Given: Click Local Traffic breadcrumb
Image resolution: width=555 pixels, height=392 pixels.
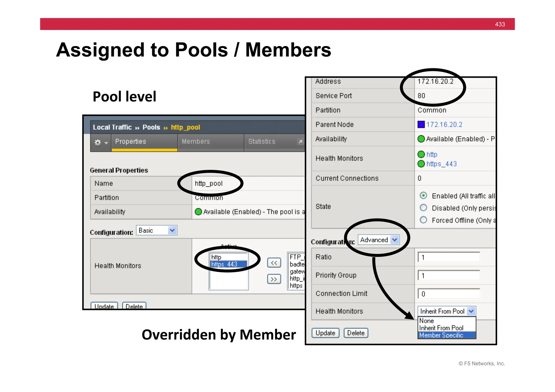Looking at the screenshot, I should [112, 127].
